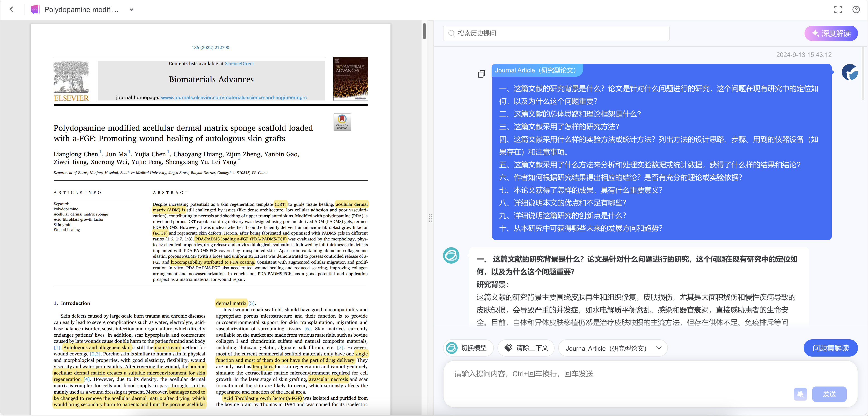The image size is (868, 416).
Task: Click the 清除上下文 button
Action: [526, 348]
